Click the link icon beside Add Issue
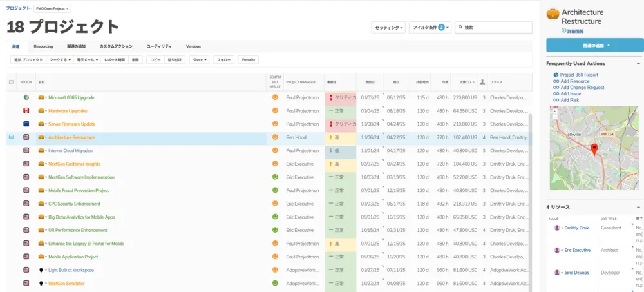The width and height of the screenshot is (644, 292). point(556,93)
